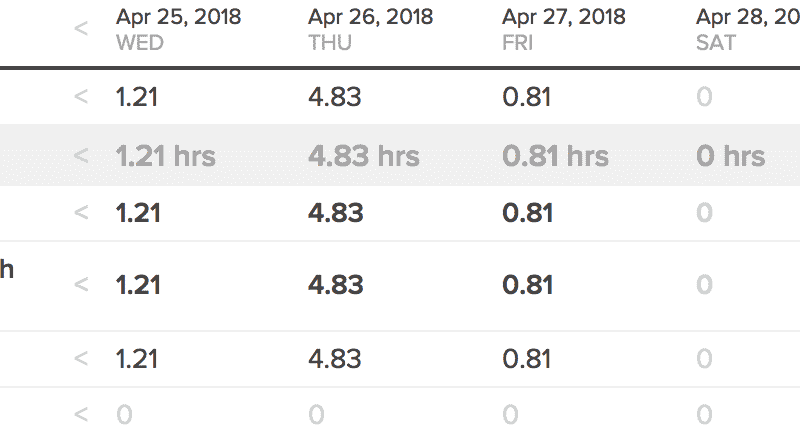
Task: Click the 1.21 hrs daily total
Action: pos(165,156)
